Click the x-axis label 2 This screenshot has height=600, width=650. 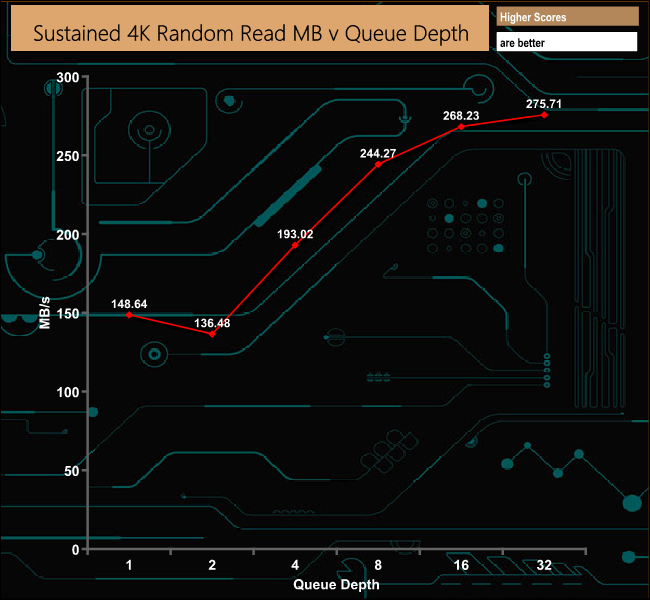[x=212, y=565]
